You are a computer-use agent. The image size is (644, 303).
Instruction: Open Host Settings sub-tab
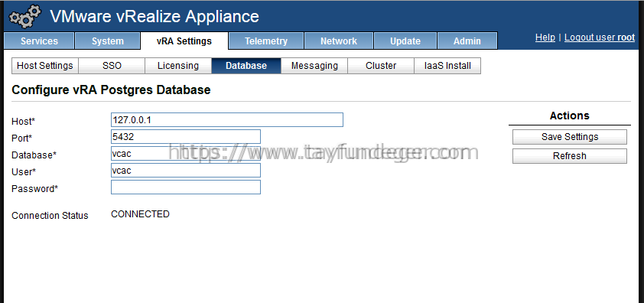tap(45, 66)
